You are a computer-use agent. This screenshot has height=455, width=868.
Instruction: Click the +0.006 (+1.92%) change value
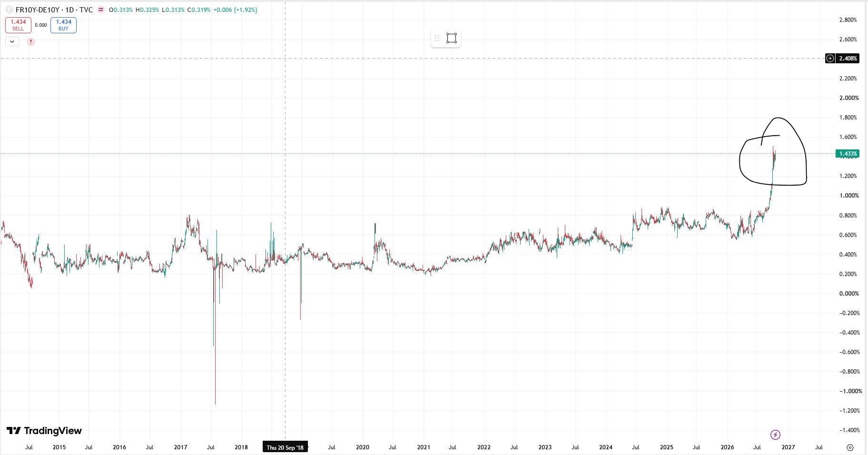235,10
